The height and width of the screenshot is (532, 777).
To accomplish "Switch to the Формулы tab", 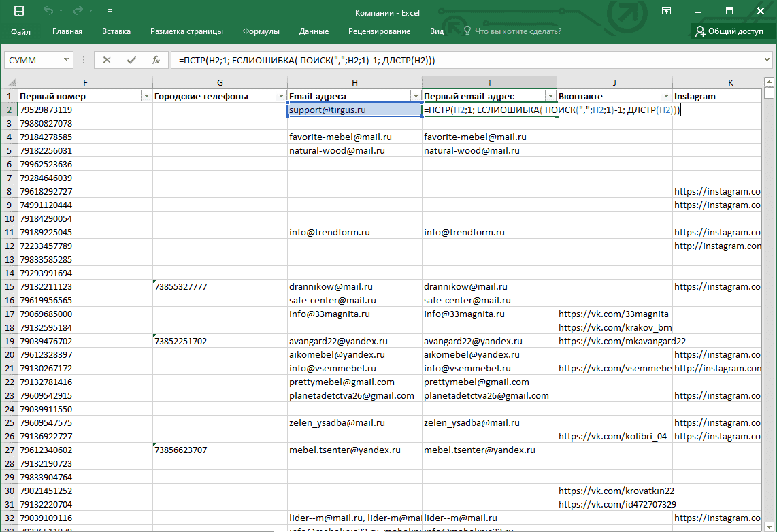I will (261, 31).
